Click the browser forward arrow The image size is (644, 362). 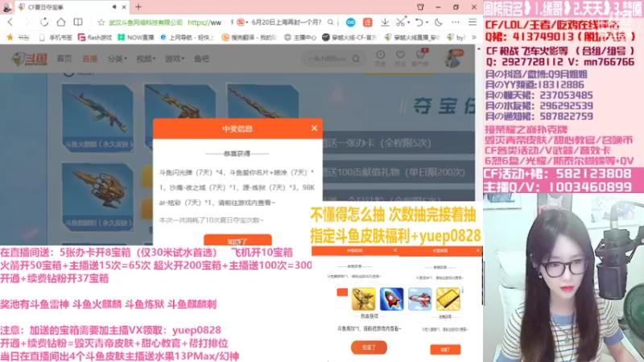click(27, 23)
